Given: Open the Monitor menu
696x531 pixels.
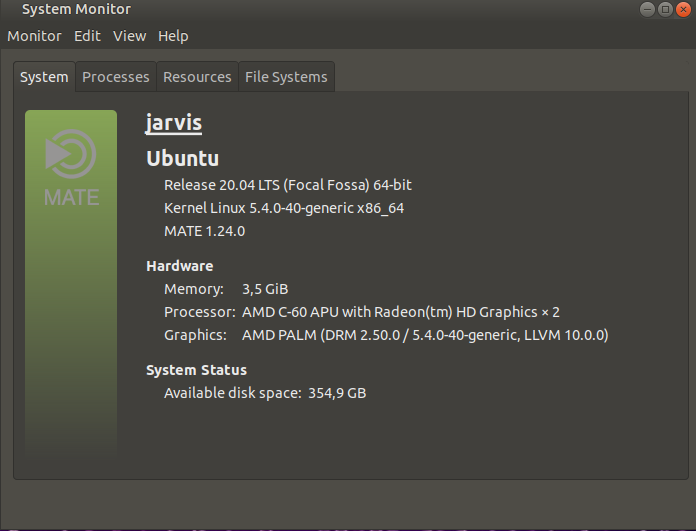Looking at the screenshot, I should click(x=34, y=36).
